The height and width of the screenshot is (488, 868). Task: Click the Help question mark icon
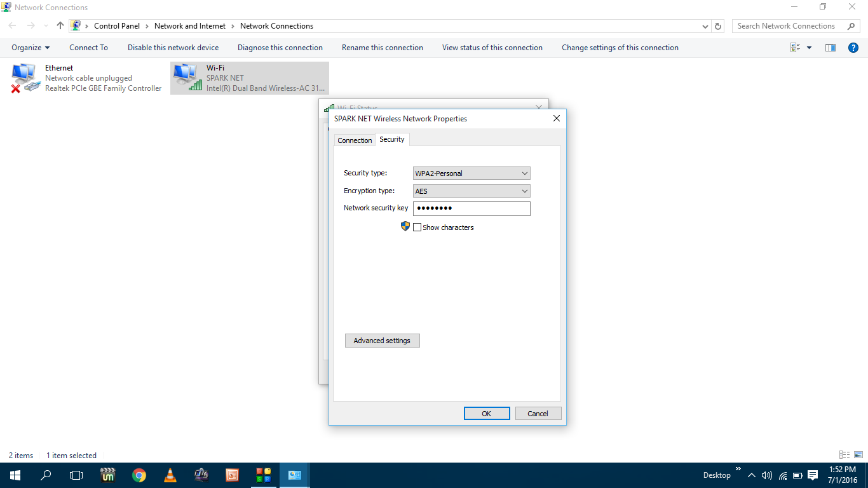pos(853,47)
